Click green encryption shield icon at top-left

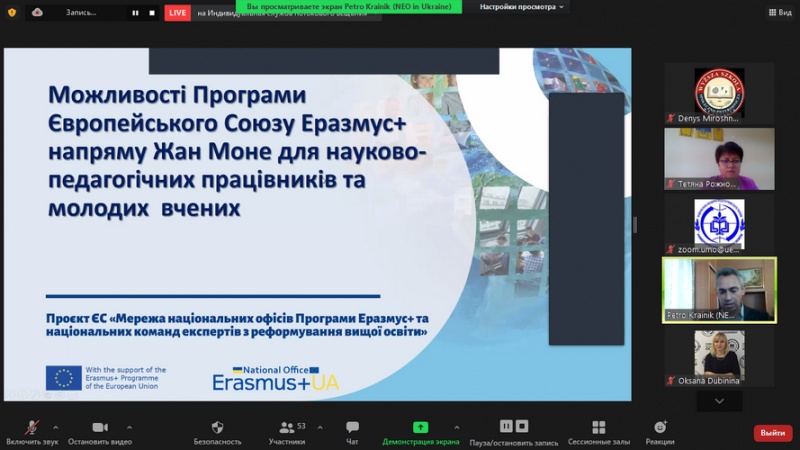click(x=12, y=12)
